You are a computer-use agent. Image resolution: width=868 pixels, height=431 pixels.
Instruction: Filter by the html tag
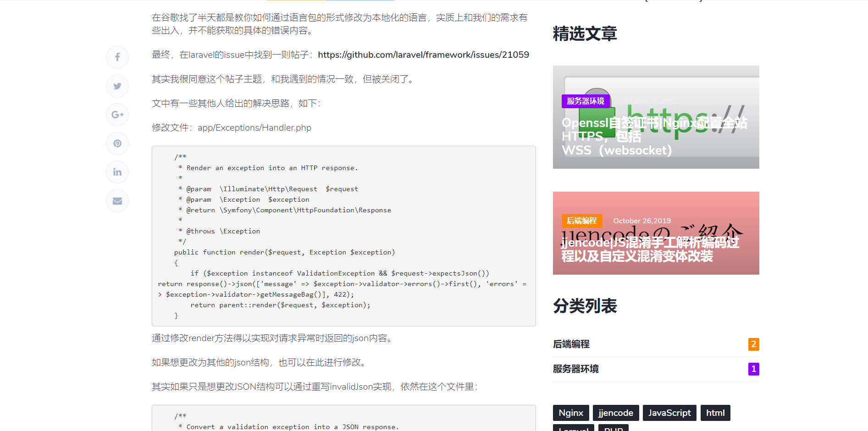[715, 413]
